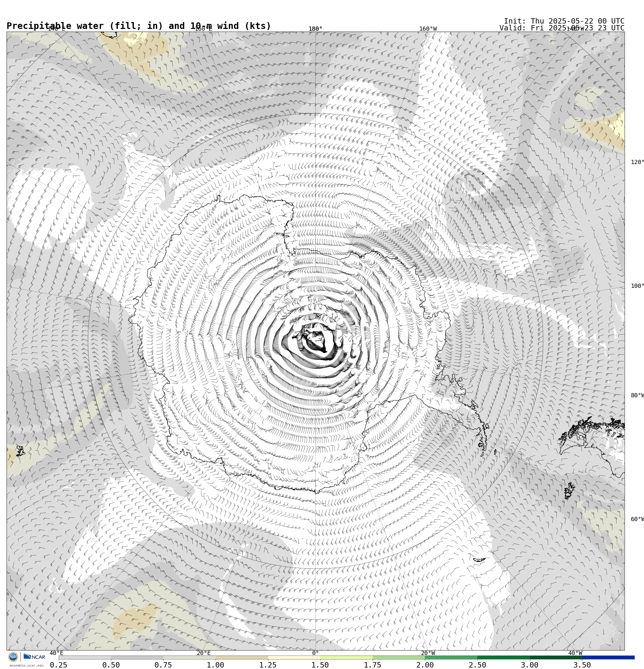The height and width of the screenshot is (669, 644).
Task: Click the 40°E longitude label at bottom
Action: pyautogui.click(x=57, y=653)
